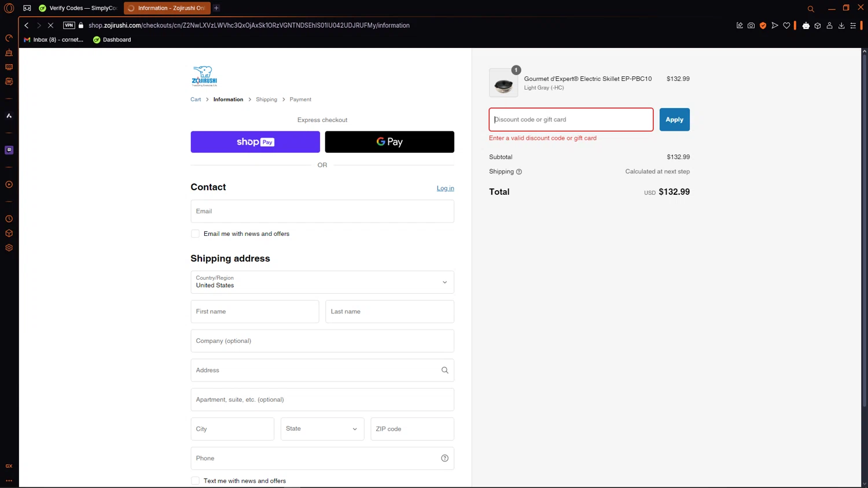Stop loading the page
Viewport: 868px width, 488px height.
click(x=50, y=25)
